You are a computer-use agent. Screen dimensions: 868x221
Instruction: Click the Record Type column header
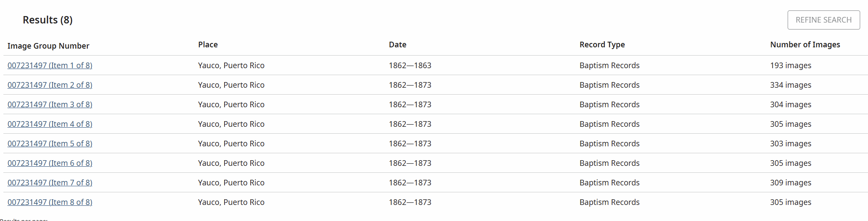click(x=602, y=45)
